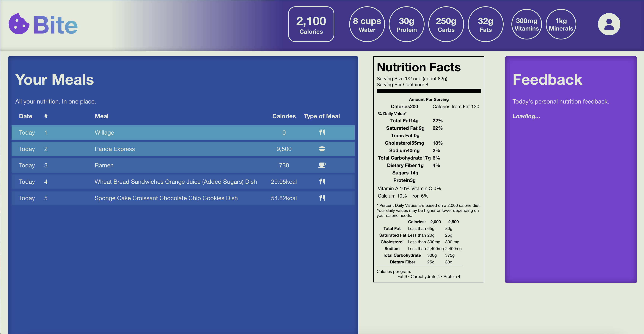This screenshot has width=644, height=334.
Task: Click utensils icon in Wheat Bread Sandwiches row
Action: point(322,182)
